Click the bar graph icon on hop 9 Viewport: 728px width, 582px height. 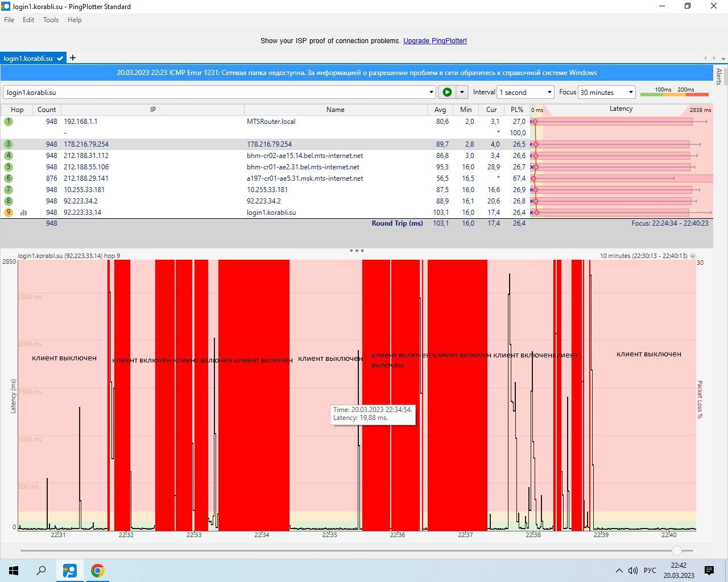24,213
